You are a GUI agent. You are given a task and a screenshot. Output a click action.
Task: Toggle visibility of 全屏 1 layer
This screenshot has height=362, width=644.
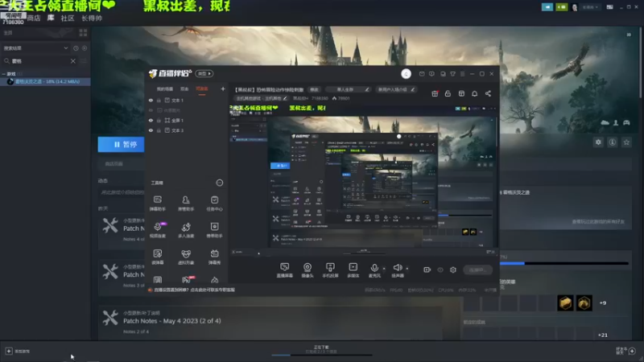tap(151, 120)
